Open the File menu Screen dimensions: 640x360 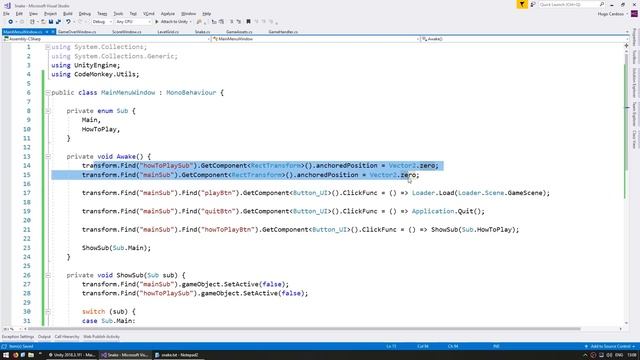pyautogui.click(x=6, y=14)
